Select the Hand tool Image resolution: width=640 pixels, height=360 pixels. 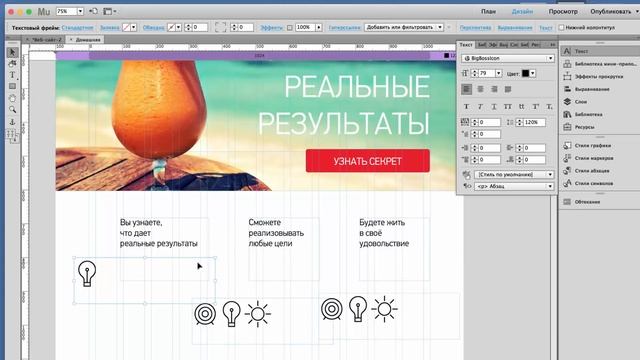12,98
